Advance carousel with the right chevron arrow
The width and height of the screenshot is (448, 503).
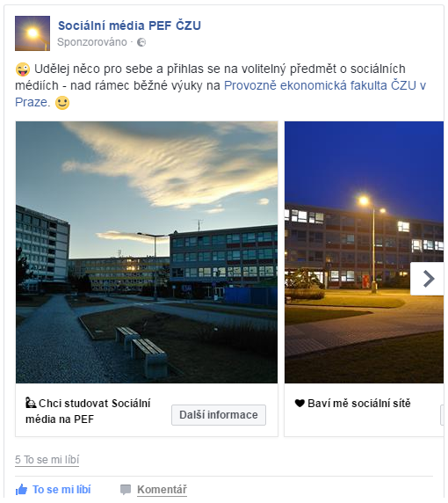pos(428,279)
